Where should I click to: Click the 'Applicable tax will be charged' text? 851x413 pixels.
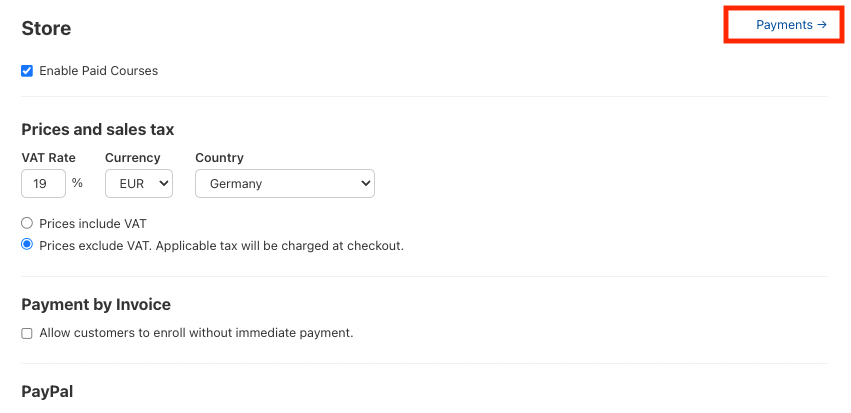coord(290,245)
